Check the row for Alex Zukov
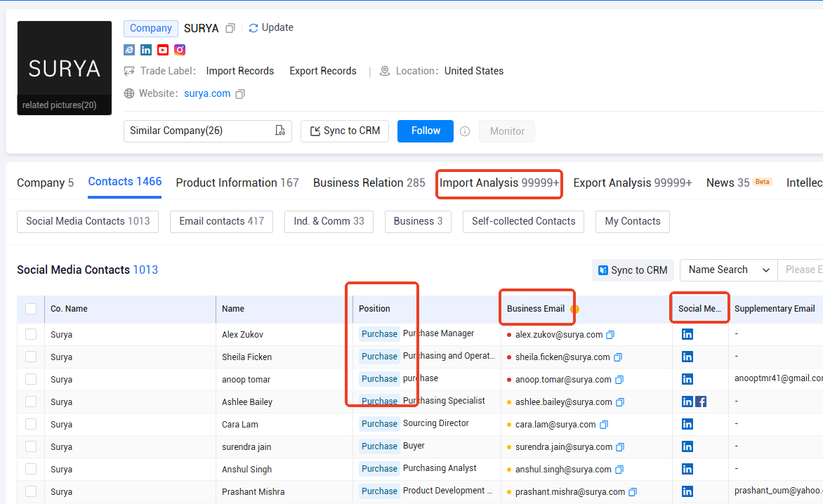This screenshot has height=504, width=823. (x=31, y=334)
